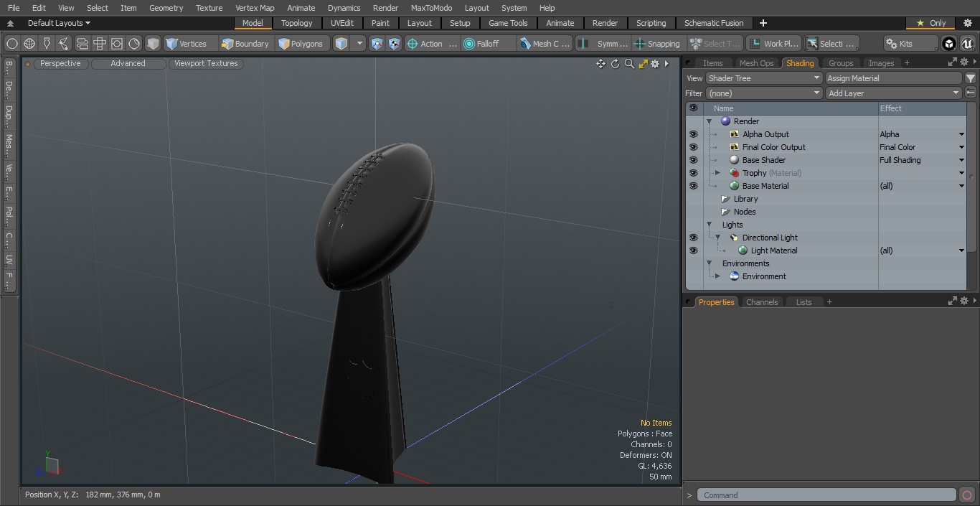Toggle visibility of Final Color Output
The width and height of the screenshot is (980, 506).
pos(693,147)
